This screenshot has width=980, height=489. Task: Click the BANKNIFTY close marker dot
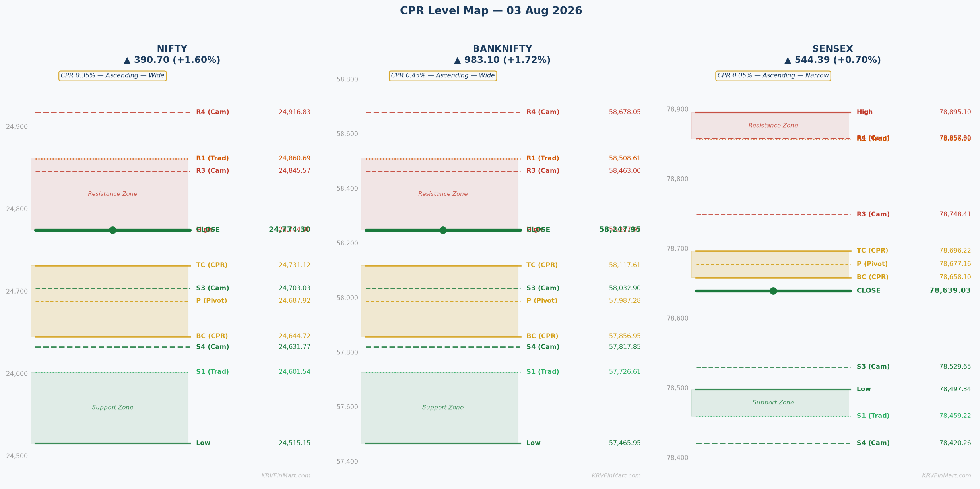pos(443,230)
